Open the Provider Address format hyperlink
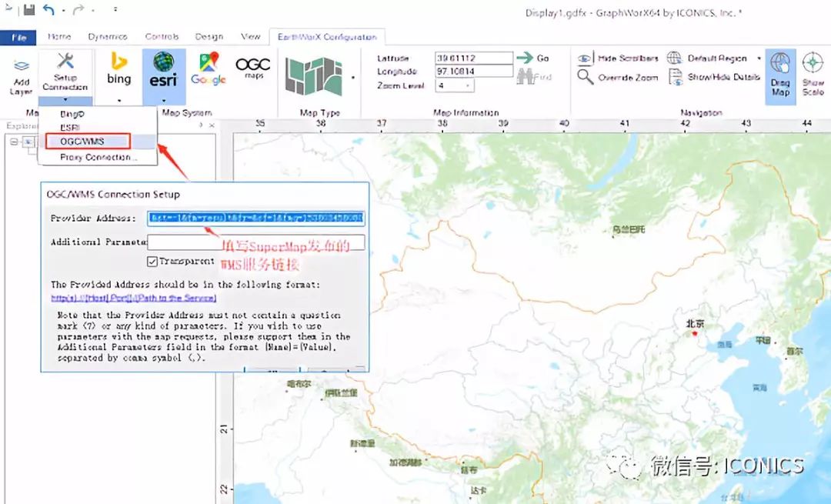 pyautogui.click(x=134, y=298)
